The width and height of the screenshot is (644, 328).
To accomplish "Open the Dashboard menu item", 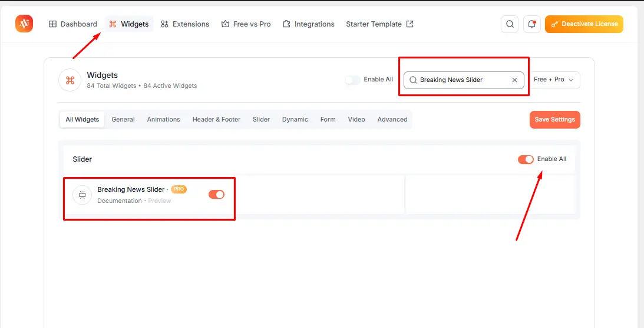I will point(72,24).
